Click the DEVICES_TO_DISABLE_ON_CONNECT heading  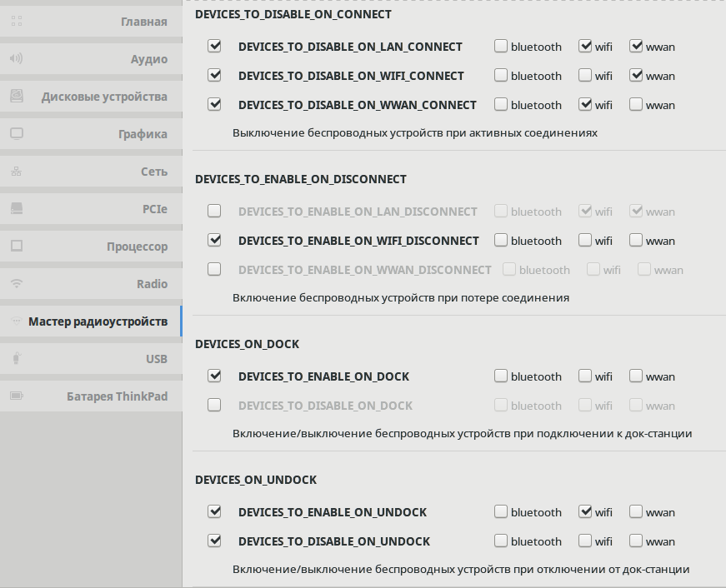pyautogui.click(x=293, y=14)
